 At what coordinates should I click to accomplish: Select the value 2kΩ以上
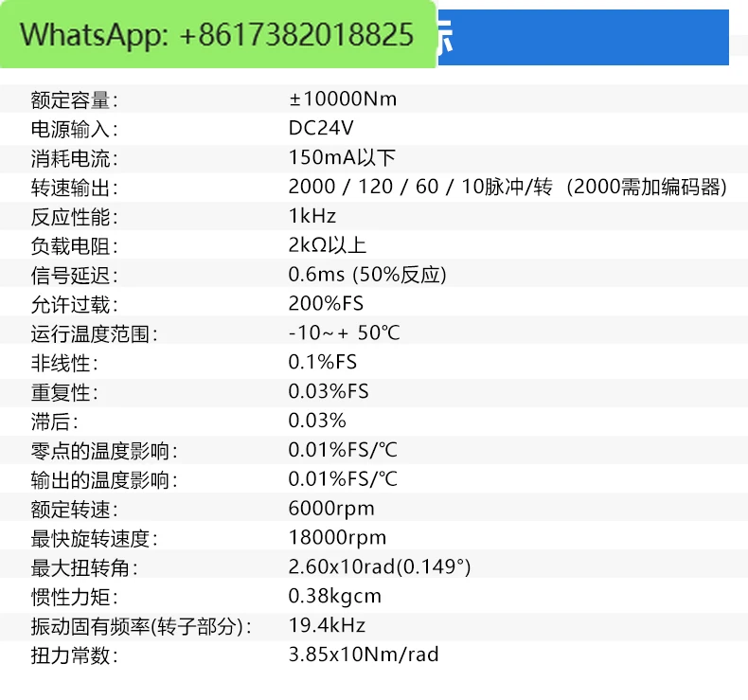328,244
